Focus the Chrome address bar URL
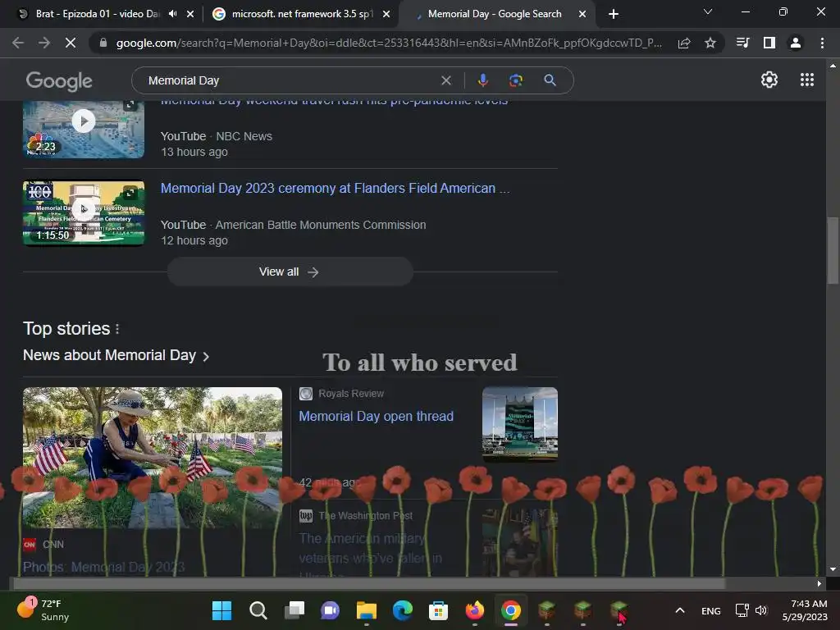 click(388, 43)
